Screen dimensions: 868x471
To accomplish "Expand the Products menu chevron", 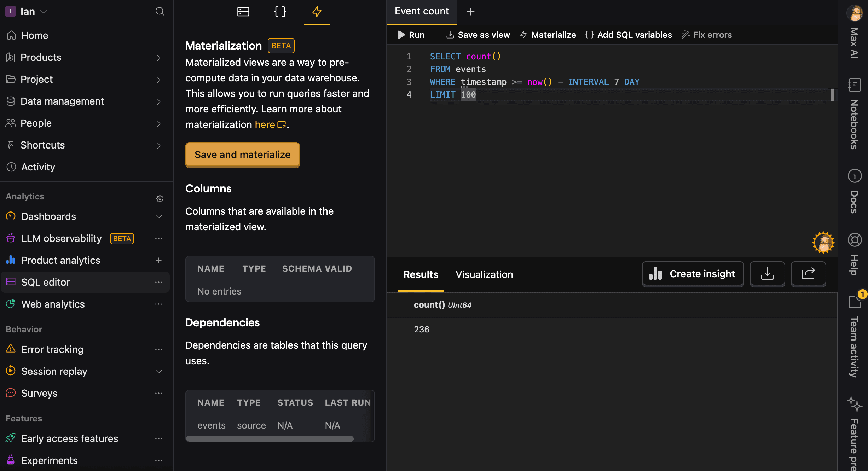I will click(x=159, y=58).
